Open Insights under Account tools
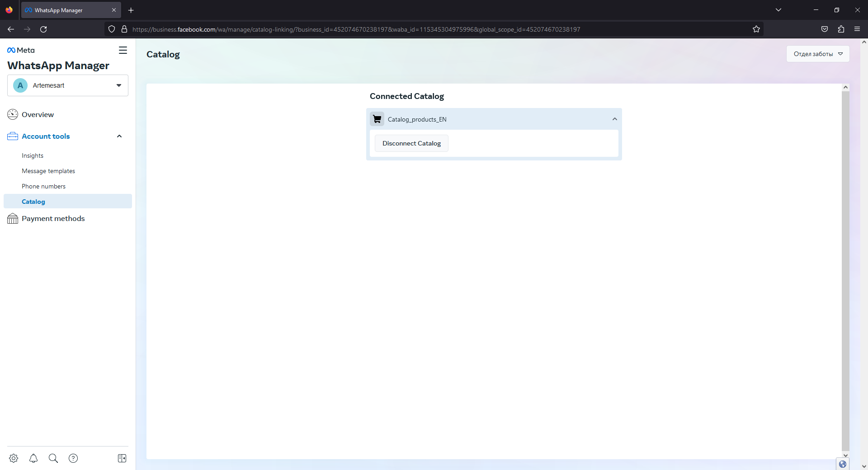 (x=33, y=155)
